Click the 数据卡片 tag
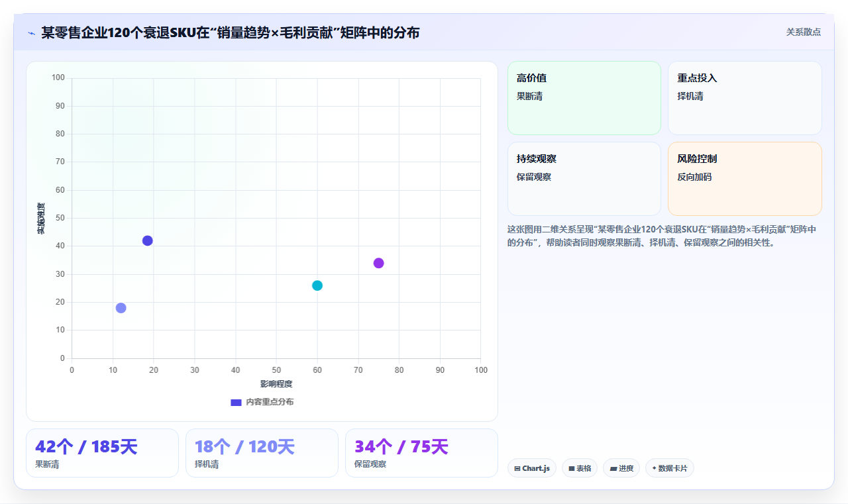 pos(670,468)
